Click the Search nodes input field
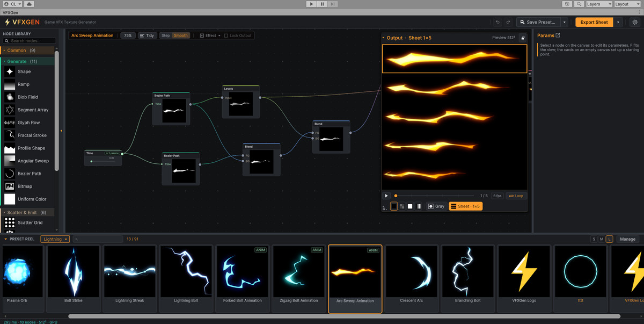 click(x=30, y=41)
